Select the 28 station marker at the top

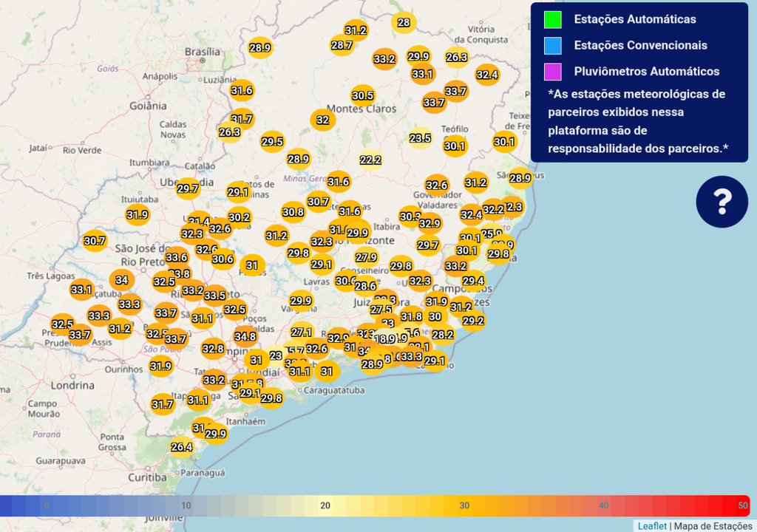click(x=404, y=23)
